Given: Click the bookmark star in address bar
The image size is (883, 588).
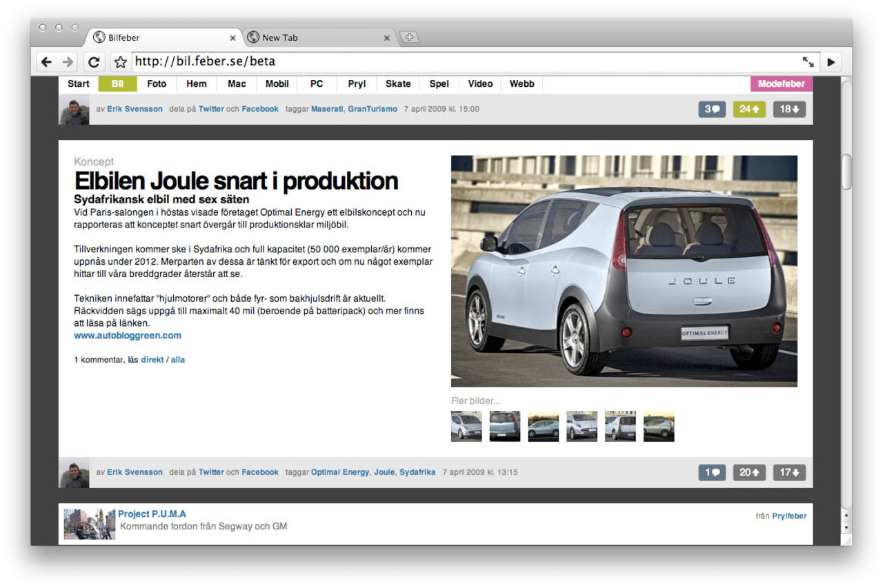Looking at the screenshot, I should pyautogui.click(x=119, y=61).
